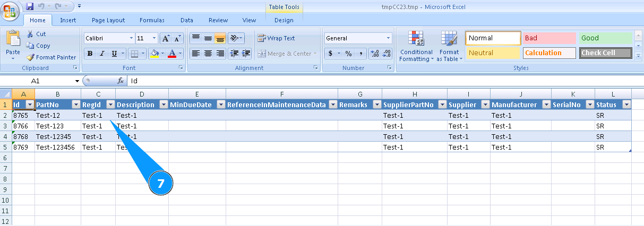Open filter dropdown for Supplier column
This screenshot has width=644, height=226.
pos(484,105)
